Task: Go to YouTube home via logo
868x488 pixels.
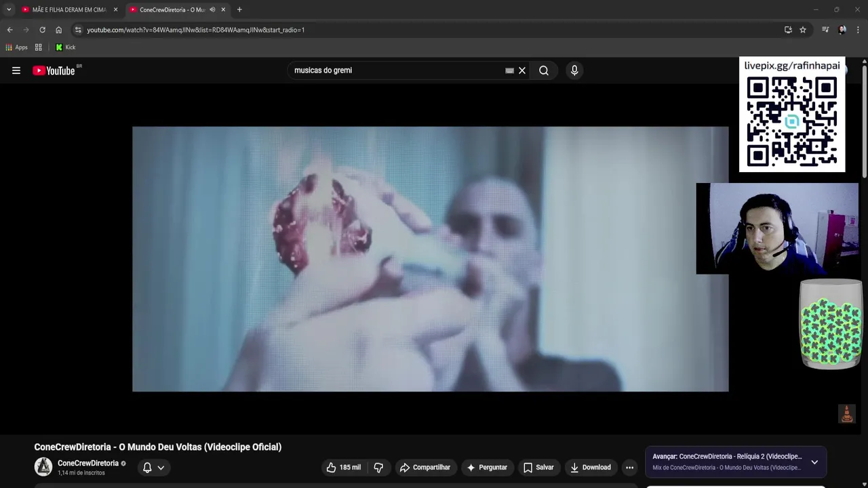Action: coord(54,70)
